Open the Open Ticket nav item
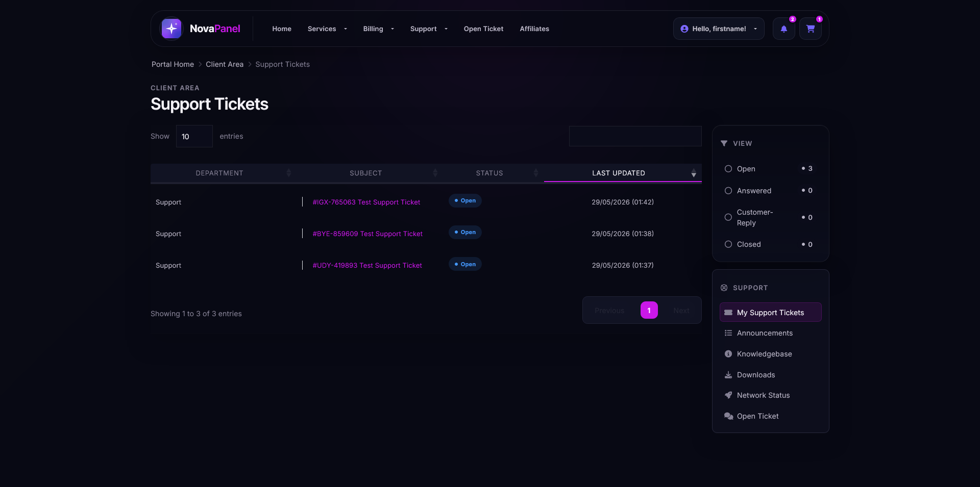Image resolution: width=980 pixels, height=487 pixels. tap(483, 29)
